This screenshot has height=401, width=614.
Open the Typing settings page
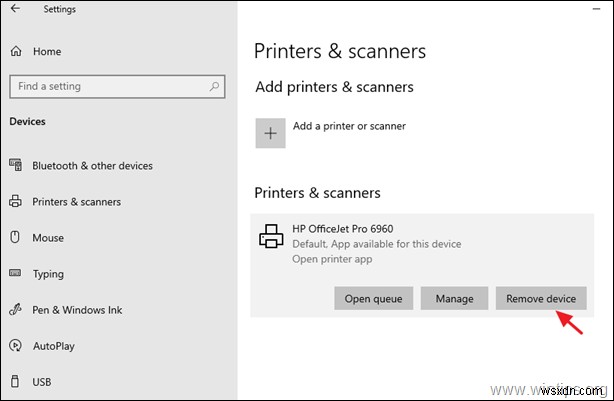tap(48, 274)
